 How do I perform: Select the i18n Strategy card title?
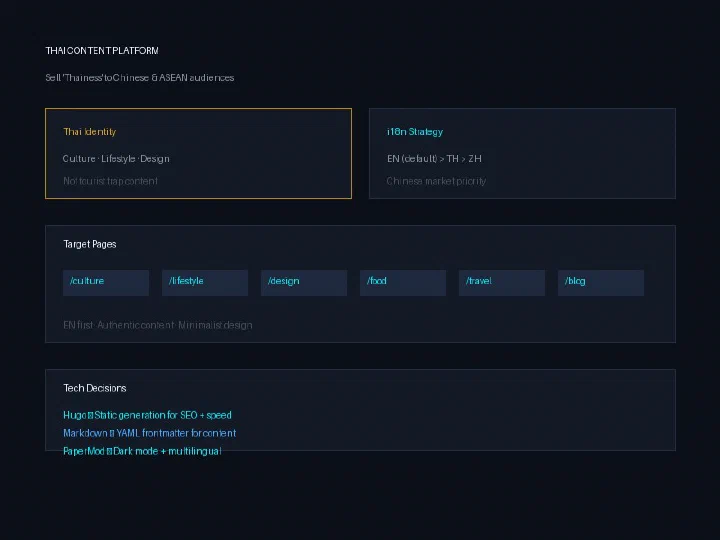point(415,132)
